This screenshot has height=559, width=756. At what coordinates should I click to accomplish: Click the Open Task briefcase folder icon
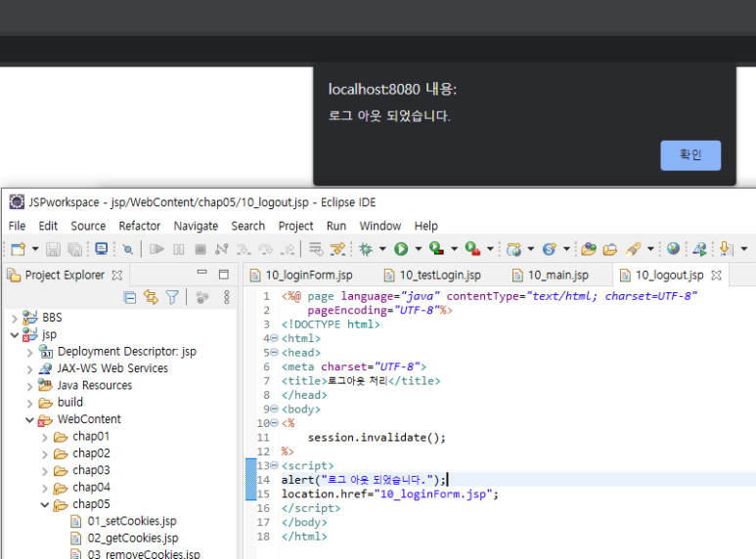pos(610,249)
